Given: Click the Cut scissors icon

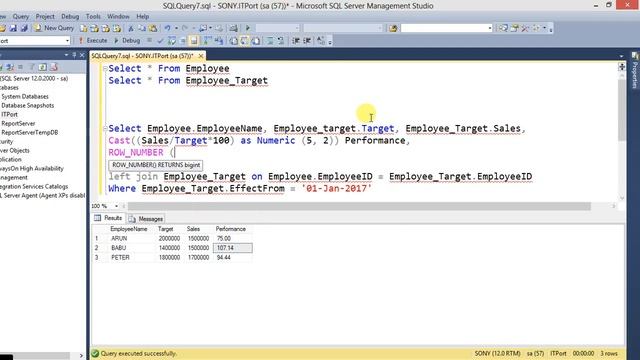Looking at the screenshot, I should click(131, 28).
